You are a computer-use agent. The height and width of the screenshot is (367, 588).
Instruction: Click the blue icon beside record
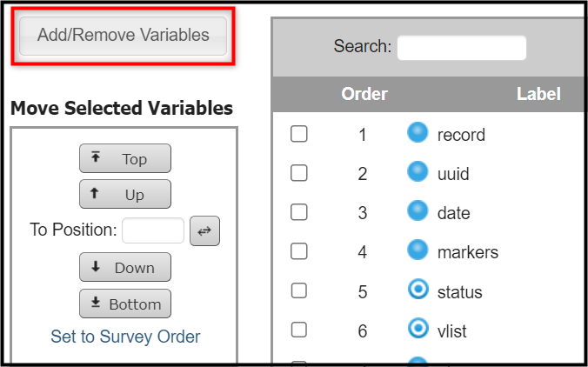[x=418, y=132]
